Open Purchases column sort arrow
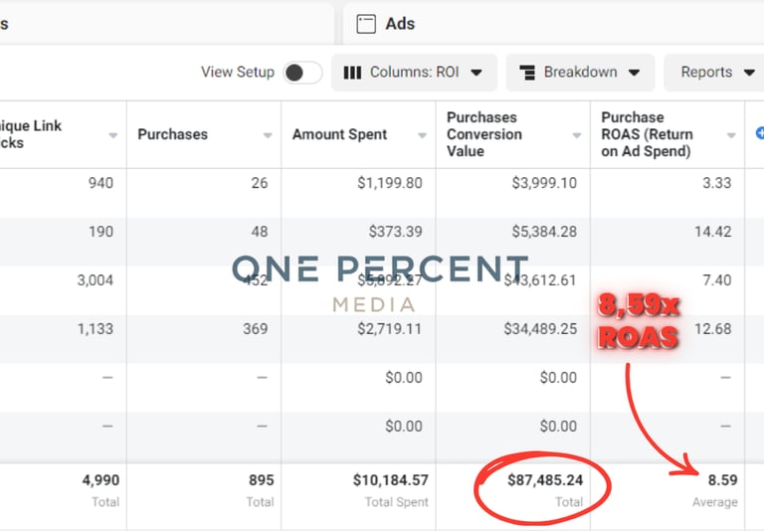The height and width of the screenshot is (532, 764). [x=268, y=135]
